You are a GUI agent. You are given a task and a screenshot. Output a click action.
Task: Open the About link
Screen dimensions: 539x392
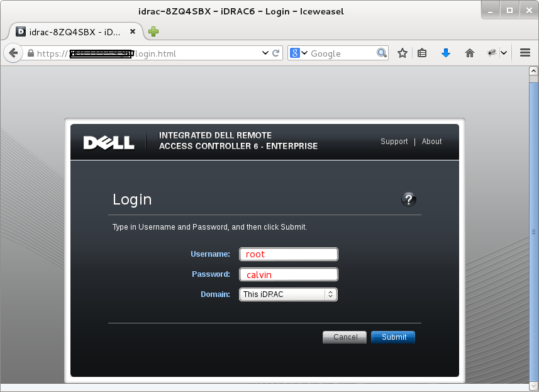click(x=431, y=142)
